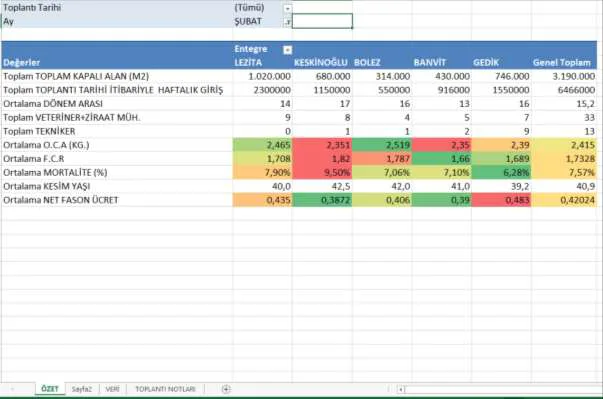Image resolution: width=603 pixels, height=399 pixels.
Task: Click the horizontal scrollbar left arrow
Action: [401, 389]
